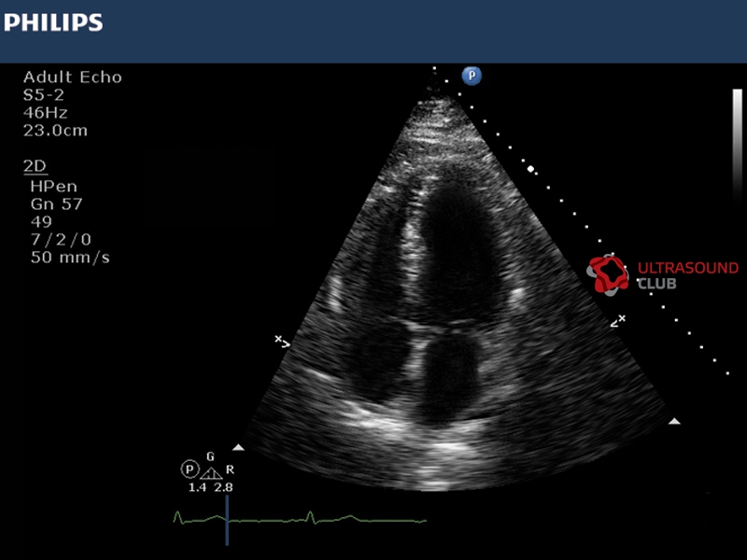Click the circled P indicator near ECG
This screenshot has width=747, height=560.
pos(190,469)
